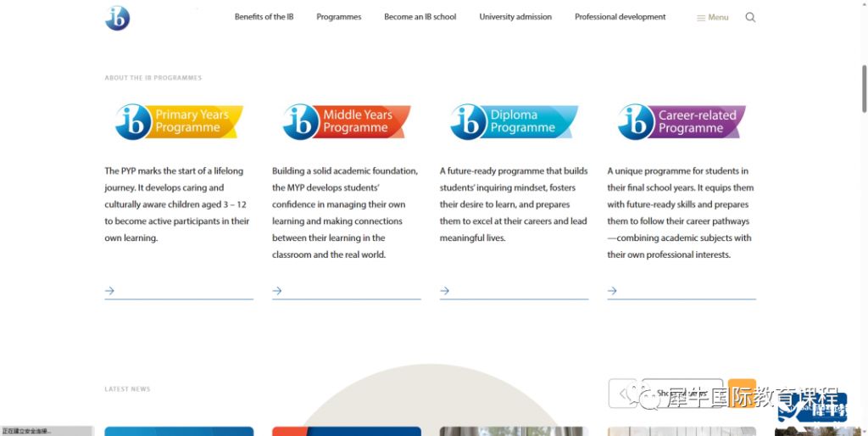The width and height of the screenshot is (868, 436).
Task: Open the search magnifier icon
Action: 750,17
